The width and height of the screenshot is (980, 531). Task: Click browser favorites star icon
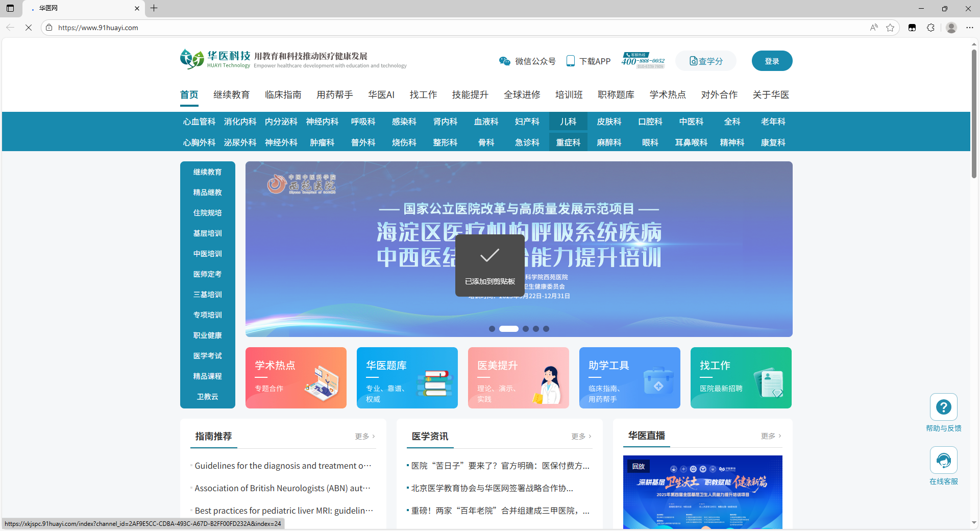(x=890, y=28)
